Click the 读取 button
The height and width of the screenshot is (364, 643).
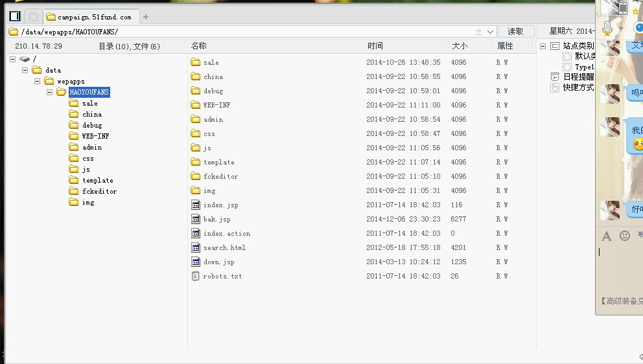pos(516,32)
